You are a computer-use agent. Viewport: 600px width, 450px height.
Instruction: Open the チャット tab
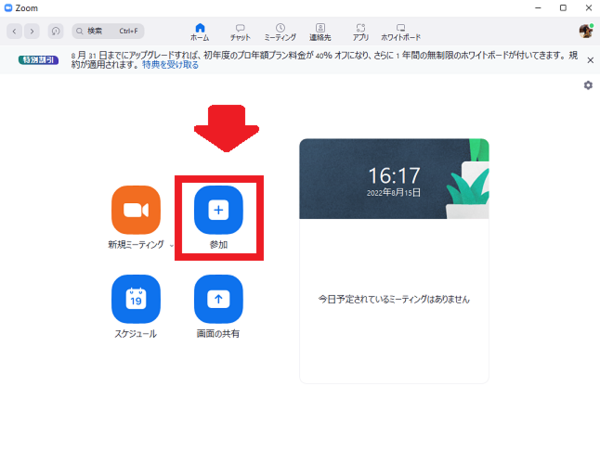point(240,32)
